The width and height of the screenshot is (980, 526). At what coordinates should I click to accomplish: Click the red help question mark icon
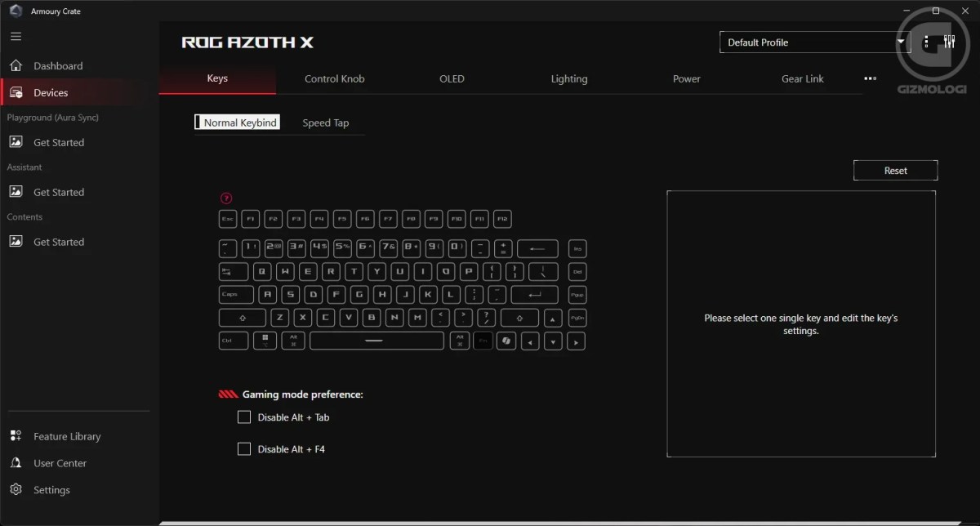pyautogui.click(x=226, y=198)
